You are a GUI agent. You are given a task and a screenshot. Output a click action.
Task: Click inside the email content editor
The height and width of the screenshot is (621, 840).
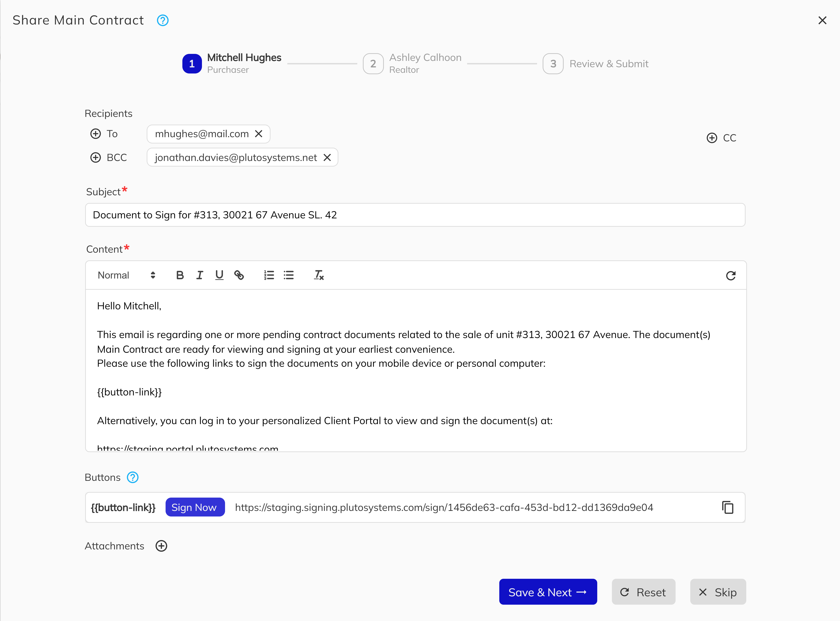click(416, 370)
